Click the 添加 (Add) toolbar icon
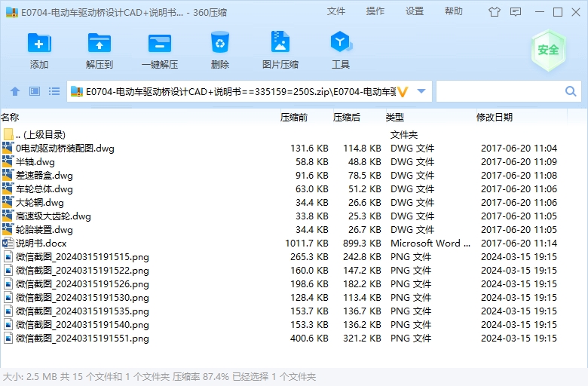The width and height of the screenshot is (588, 386). tap(39, 43)
